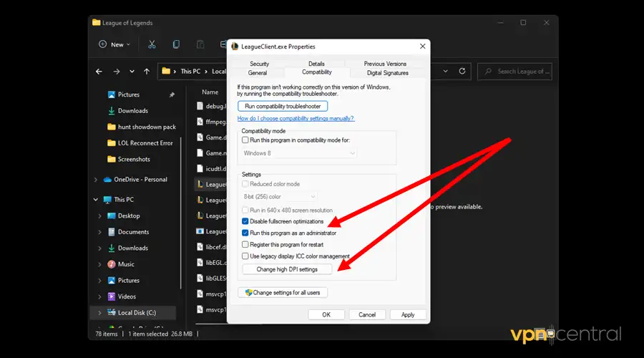Refresh the Explorer folder view

(x=462, y=71)
